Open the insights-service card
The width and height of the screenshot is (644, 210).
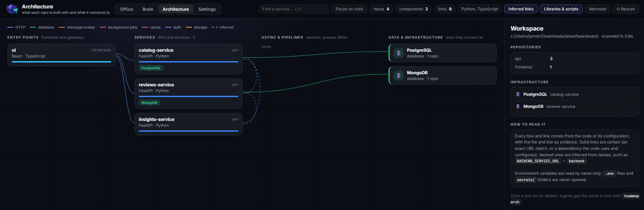[x=188, y=124]
